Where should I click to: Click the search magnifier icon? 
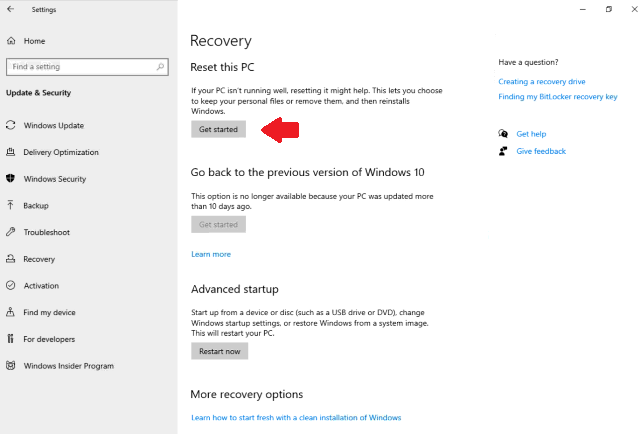pyautogui.click(x=160, y=67)
